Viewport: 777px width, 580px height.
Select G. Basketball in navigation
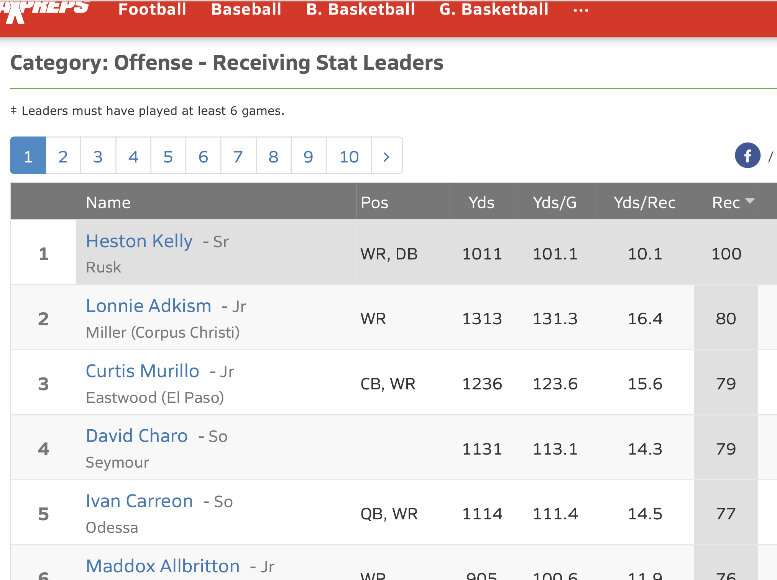(494, 10)
